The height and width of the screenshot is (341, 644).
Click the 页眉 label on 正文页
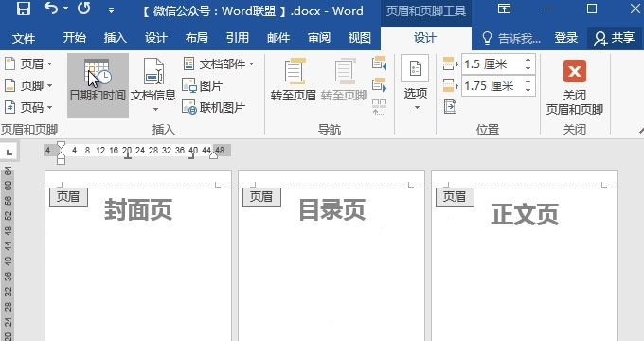455,197
